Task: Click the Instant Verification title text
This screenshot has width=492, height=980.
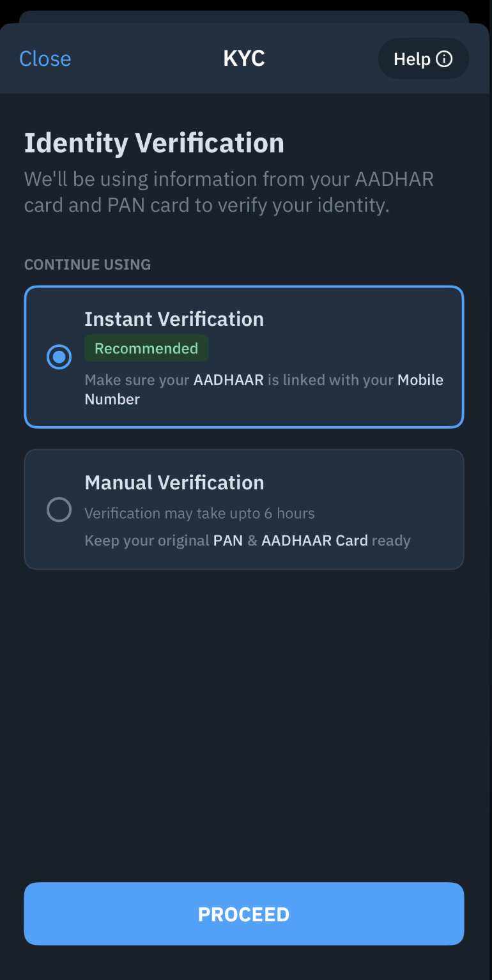Action: [174, 319]
